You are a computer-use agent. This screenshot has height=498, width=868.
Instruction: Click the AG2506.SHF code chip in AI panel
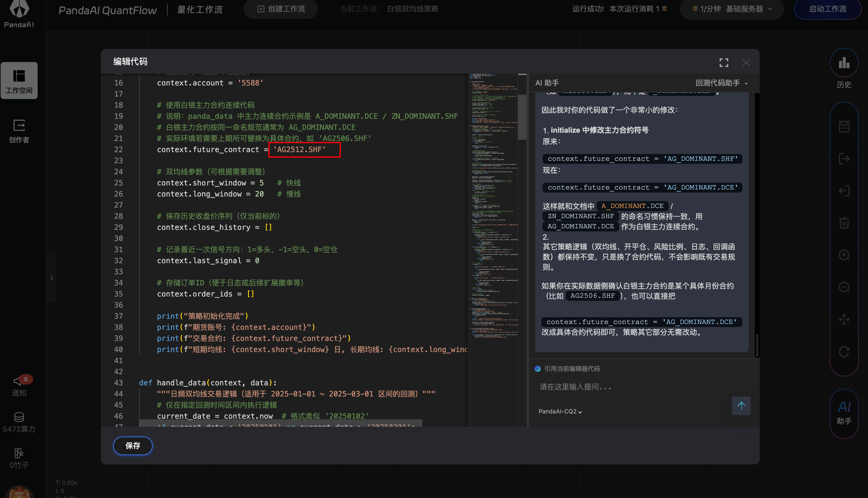[x=593, y=296]
